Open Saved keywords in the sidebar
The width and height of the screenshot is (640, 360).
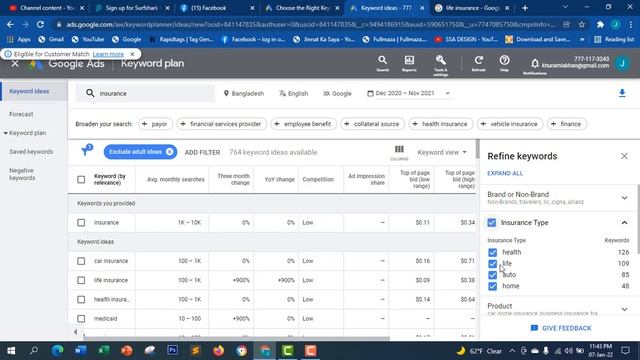[31, 152]
